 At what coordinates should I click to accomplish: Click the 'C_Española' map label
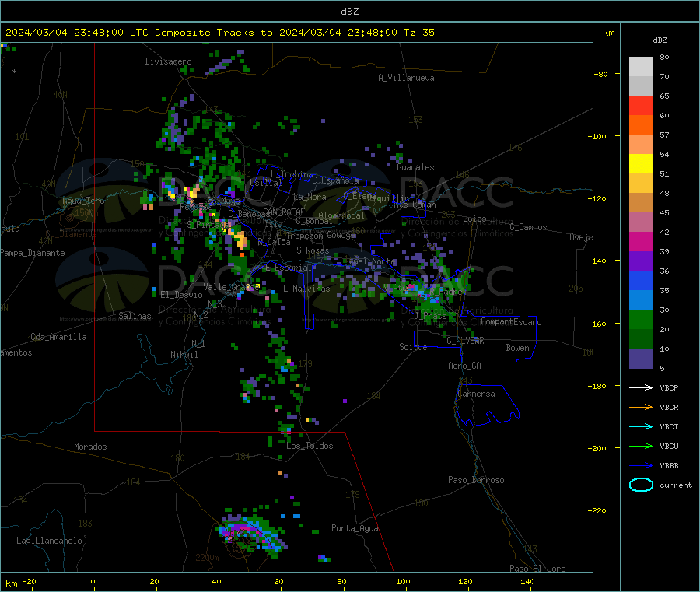click(336, 180)
